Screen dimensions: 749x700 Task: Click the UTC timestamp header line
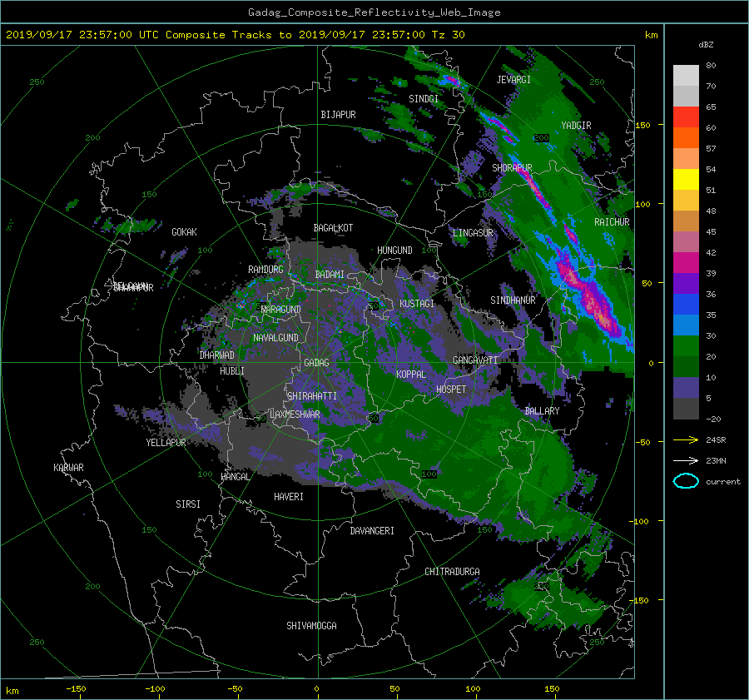235,35
